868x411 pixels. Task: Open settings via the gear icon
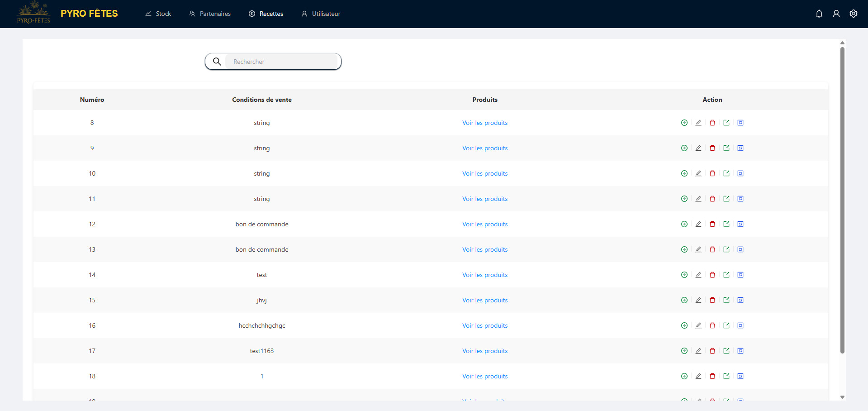click(x=854, y=14)
